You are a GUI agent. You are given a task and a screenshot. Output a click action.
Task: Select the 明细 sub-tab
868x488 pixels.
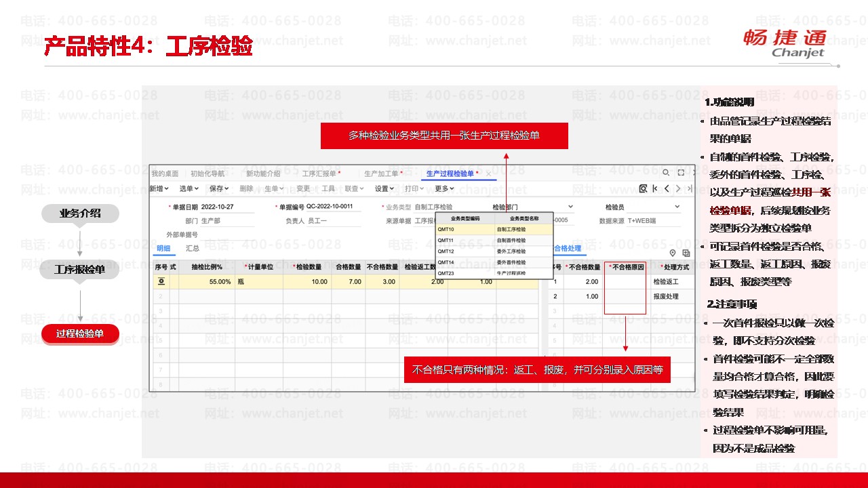[x=163, y=249]
